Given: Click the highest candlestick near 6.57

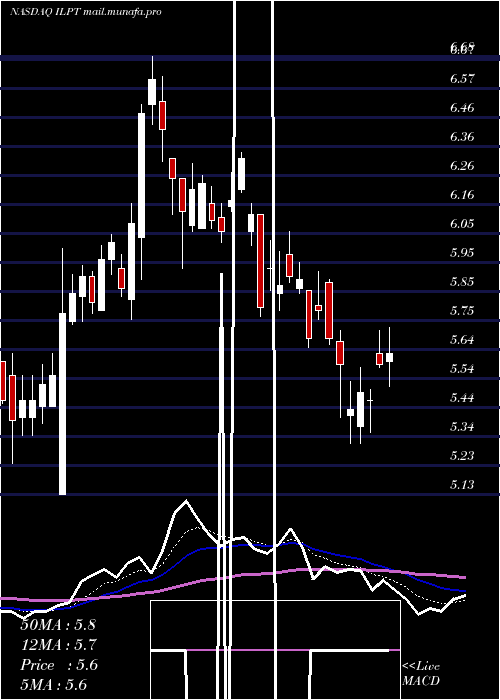Looking at the screenshot, I should tap(152, 91).
